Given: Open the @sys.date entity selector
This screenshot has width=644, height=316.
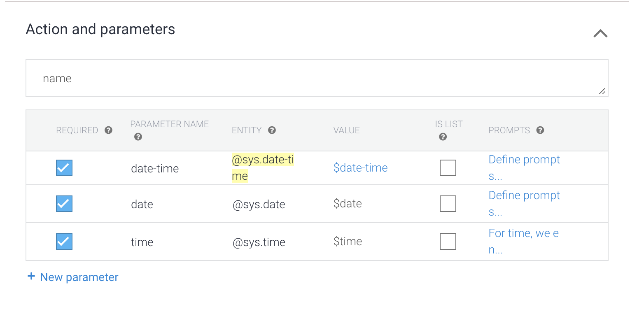Looking at the screenshot, I should pyautogui.click(x=259, y=204).
